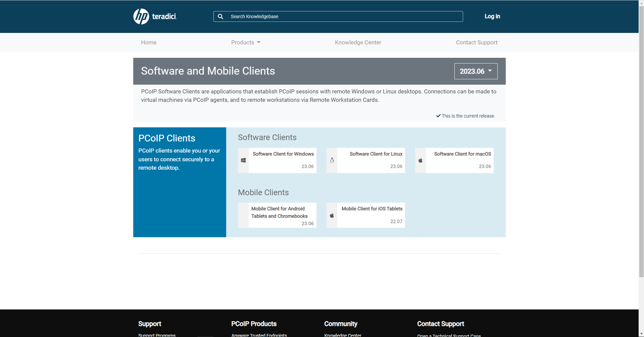
Task: Open the Knowledge Center page
Action: [x=358, y=42]
